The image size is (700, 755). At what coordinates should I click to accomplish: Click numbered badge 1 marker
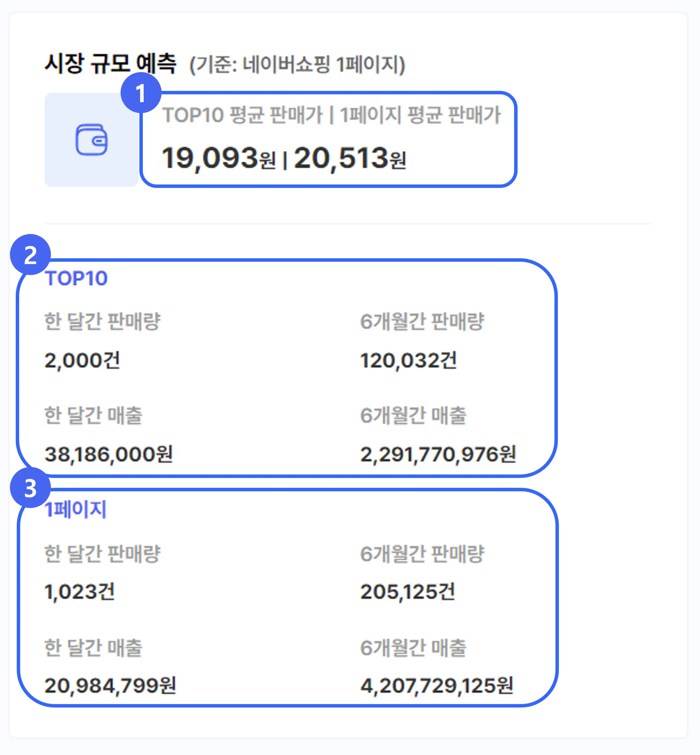coord(140,93)
